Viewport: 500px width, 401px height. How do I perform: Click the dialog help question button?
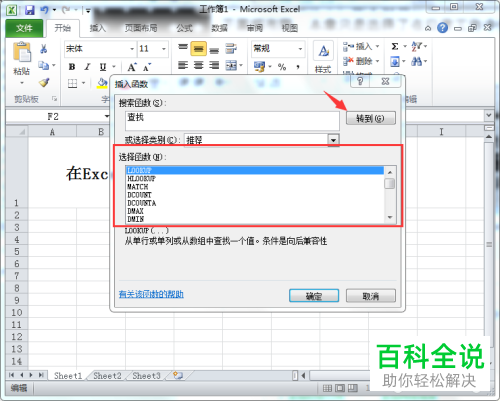pyautogui.click(x=360, y=81)
